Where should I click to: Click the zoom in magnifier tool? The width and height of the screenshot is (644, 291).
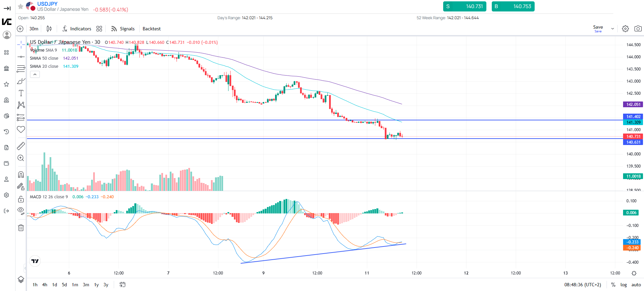tap(21, 158)
